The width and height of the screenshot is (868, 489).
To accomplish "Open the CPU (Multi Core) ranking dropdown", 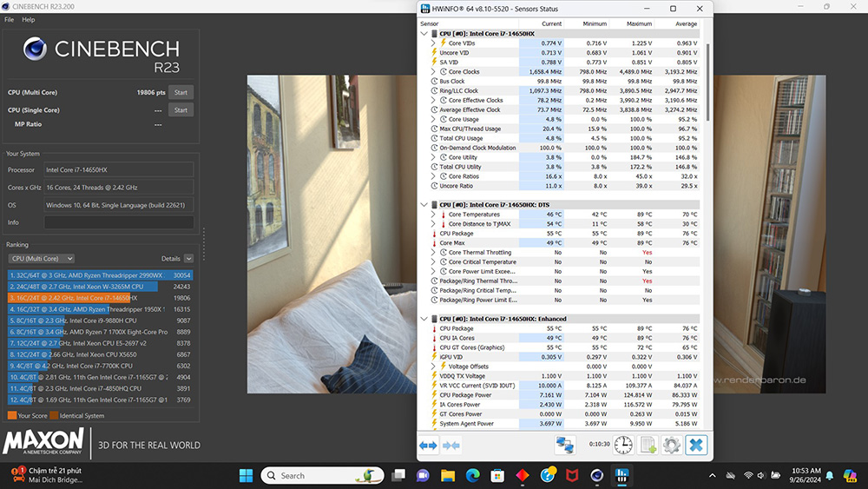I will (42, 258).
